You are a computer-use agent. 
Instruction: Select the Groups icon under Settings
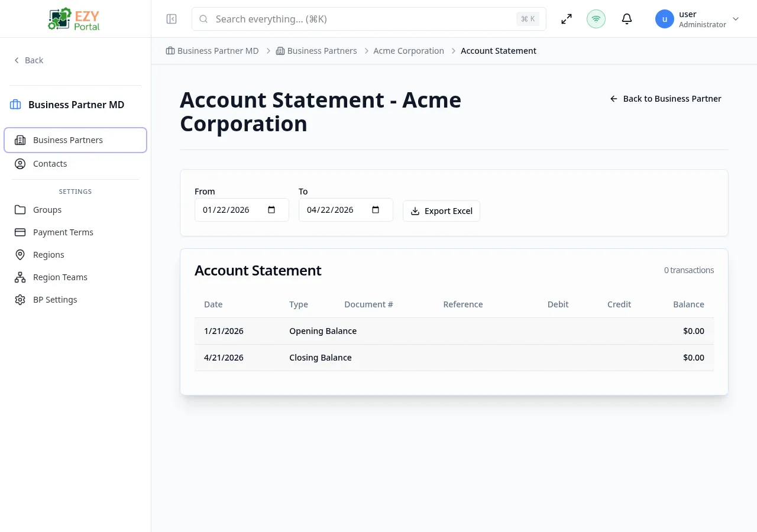click(x=21, y=210)
